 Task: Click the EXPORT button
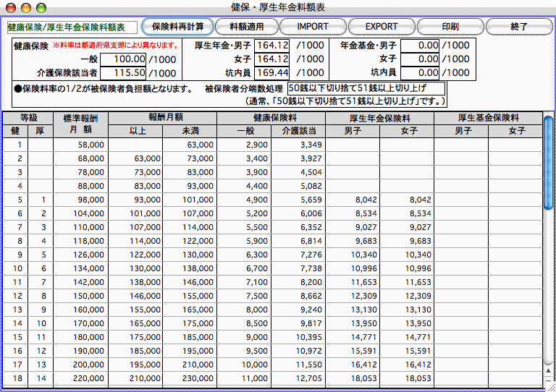(x=381, y=27)
